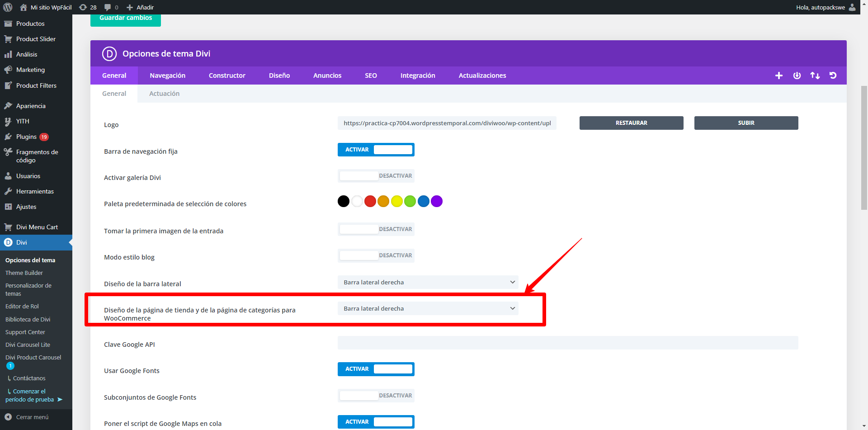Screen dimensions: 868x430
Task: Open Divi Carousel Lite submenu link
Action: [x=28, y=345]
